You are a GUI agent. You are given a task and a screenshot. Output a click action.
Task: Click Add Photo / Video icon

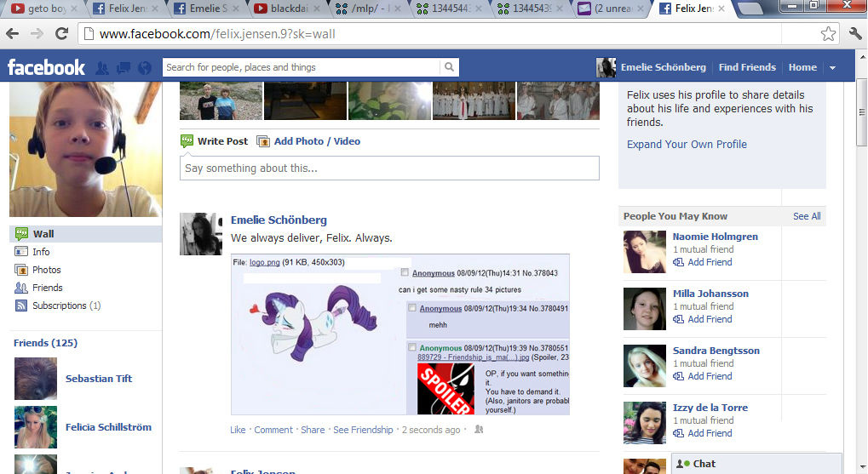(263, 141)
